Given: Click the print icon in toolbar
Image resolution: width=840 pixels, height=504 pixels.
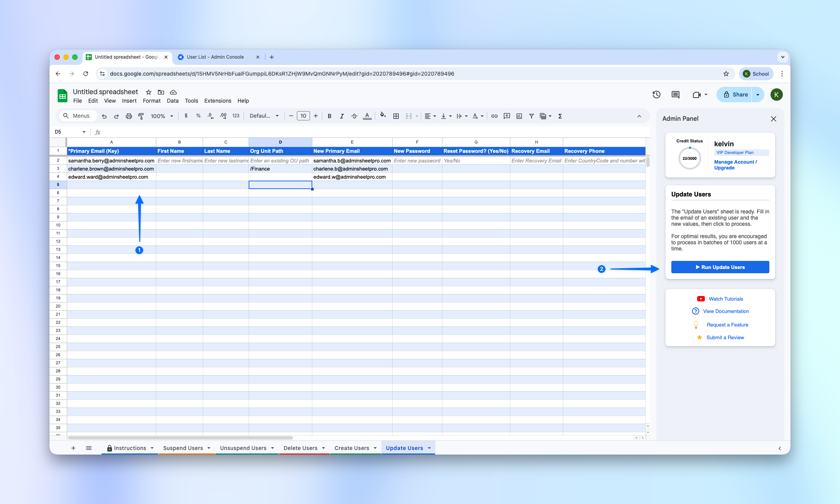Looking at the screenshot, I should [x=129, y=116].
